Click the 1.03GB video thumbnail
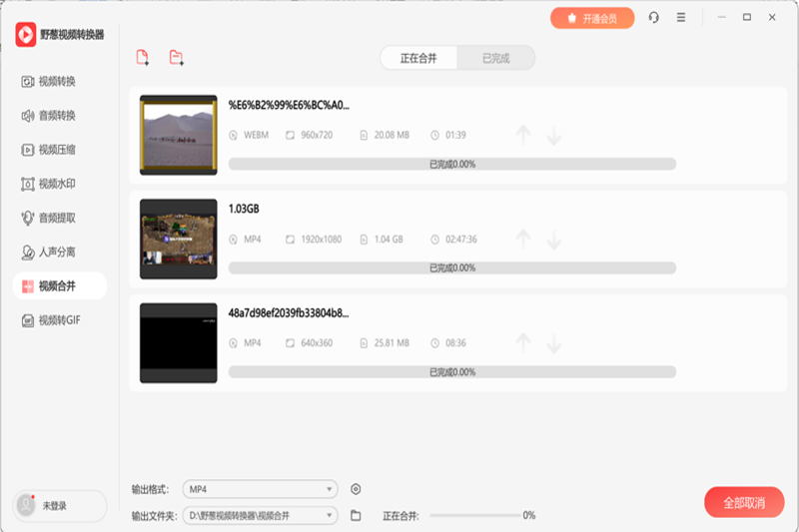 point(178,240)
